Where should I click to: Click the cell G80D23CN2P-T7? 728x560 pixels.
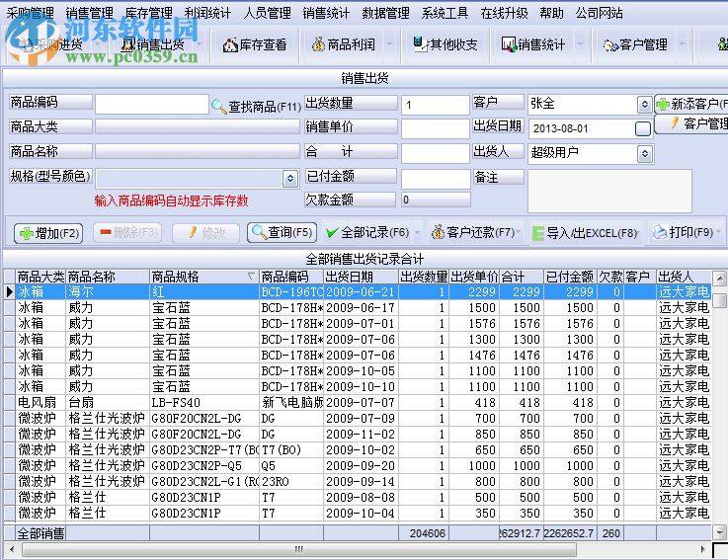click(x=203, y=450)
